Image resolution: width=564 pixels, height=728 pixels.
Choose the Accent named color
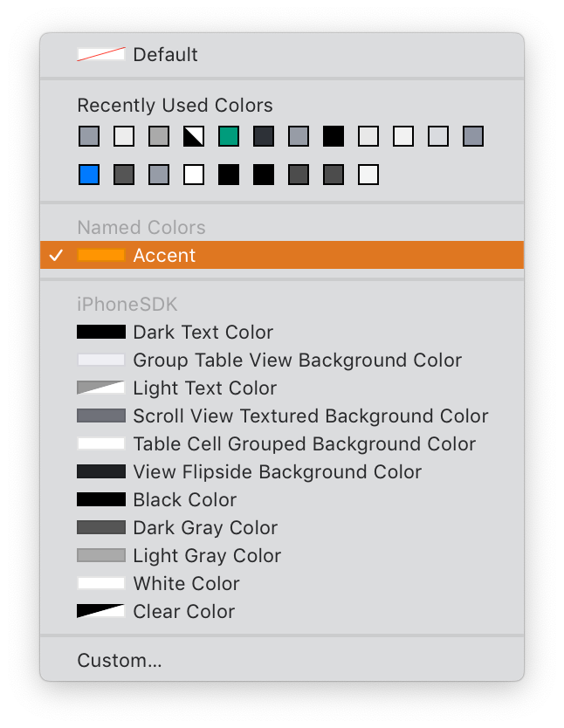(x=162, y=255)
